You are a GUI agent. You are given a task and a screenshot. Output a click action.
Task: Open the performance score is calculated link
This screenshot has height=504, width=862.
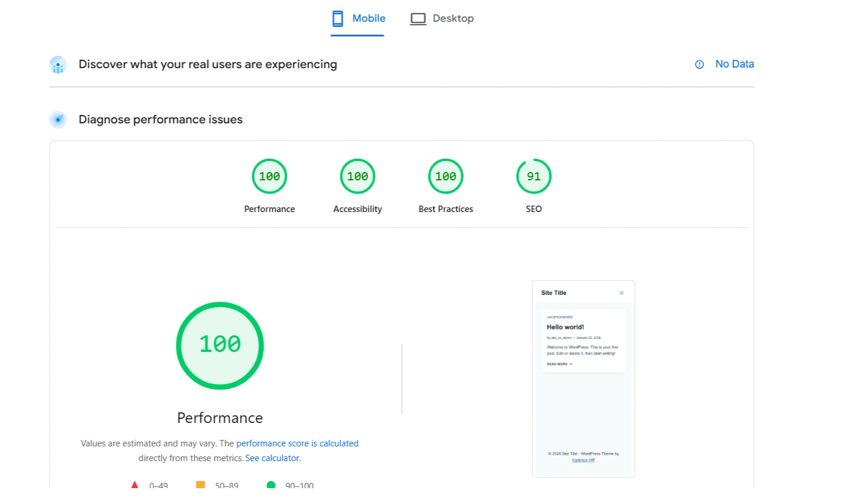[297, 443]
